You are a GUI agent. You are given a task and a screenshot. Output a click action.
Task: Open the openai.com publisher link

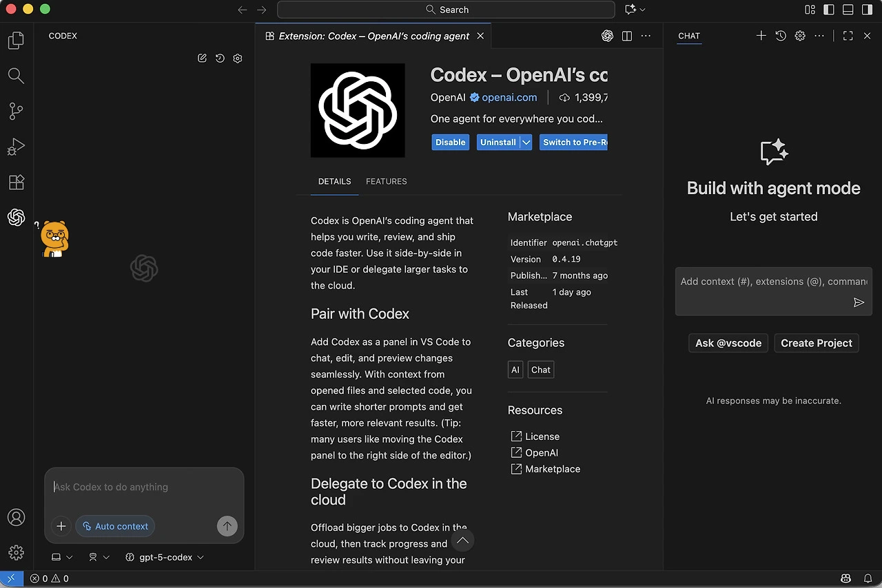pos(509,98)
